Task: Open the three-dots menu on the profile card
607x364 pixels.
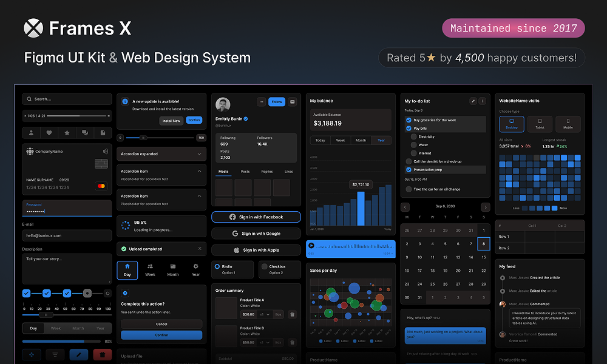Action: click(x=261, y=102)
